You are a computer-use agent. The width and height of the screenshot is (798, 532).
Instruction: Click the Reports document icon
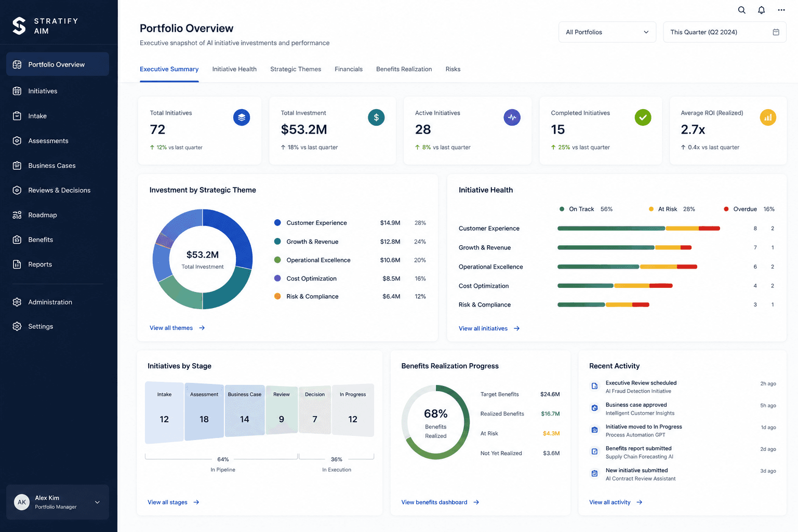[x=17, y=264]
